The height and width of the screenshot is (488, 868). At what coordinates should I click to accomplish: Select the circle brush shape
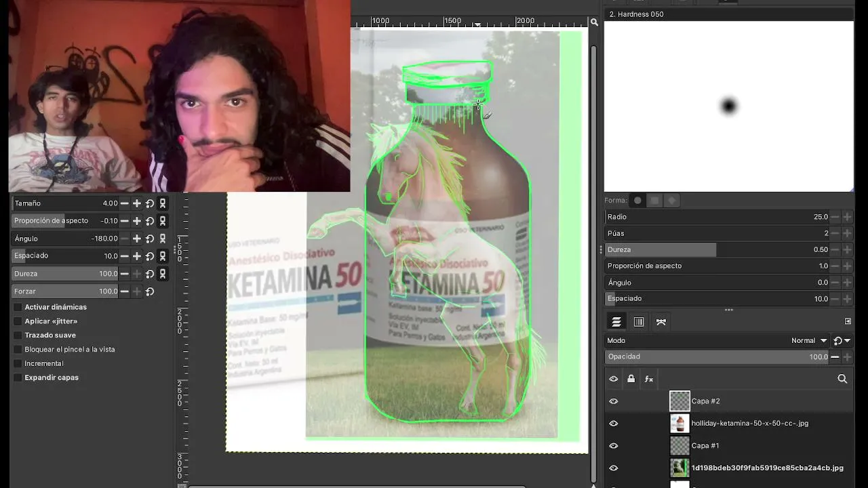637,201
